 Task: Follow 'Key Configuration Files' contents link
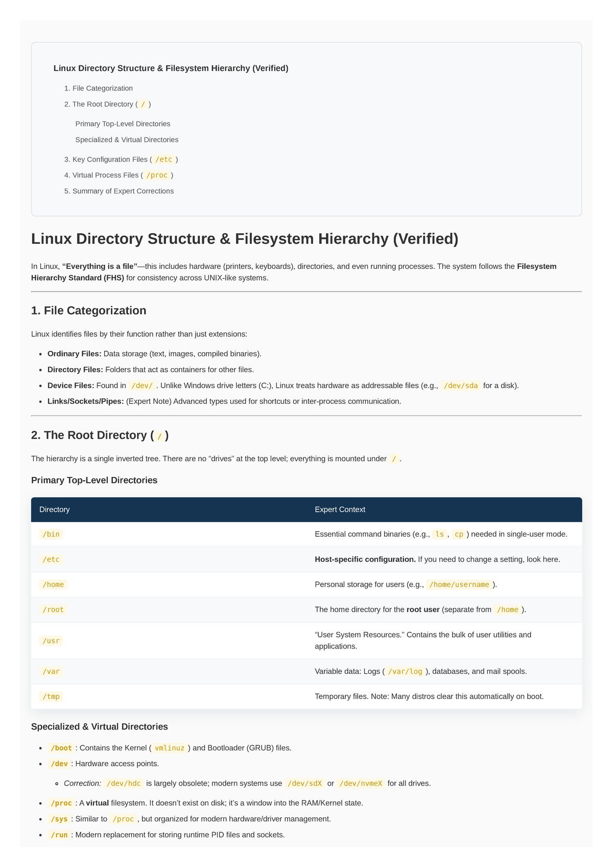point(125,159)
